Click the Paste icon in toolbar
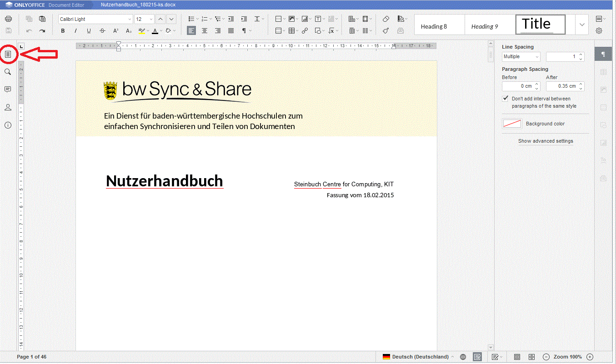The height and width of the screenshot is (364, 616). click(x=42, y=19)
